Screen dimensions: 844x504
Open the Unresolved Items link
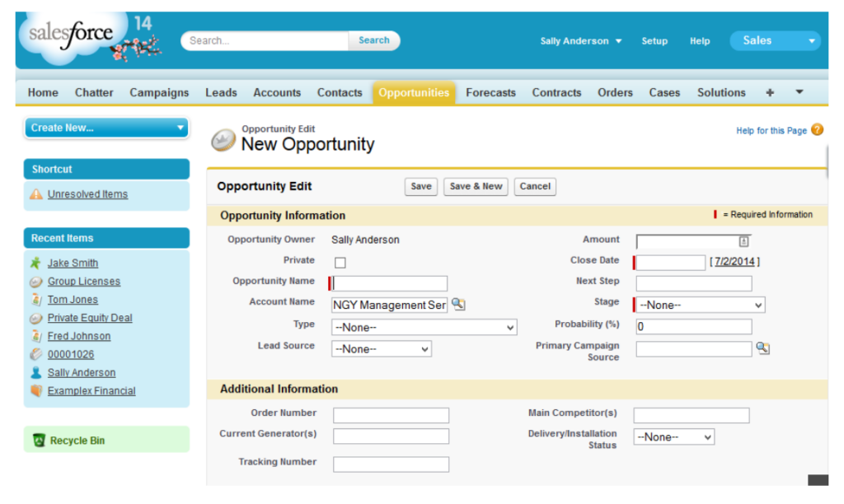[x=87, y=194]
